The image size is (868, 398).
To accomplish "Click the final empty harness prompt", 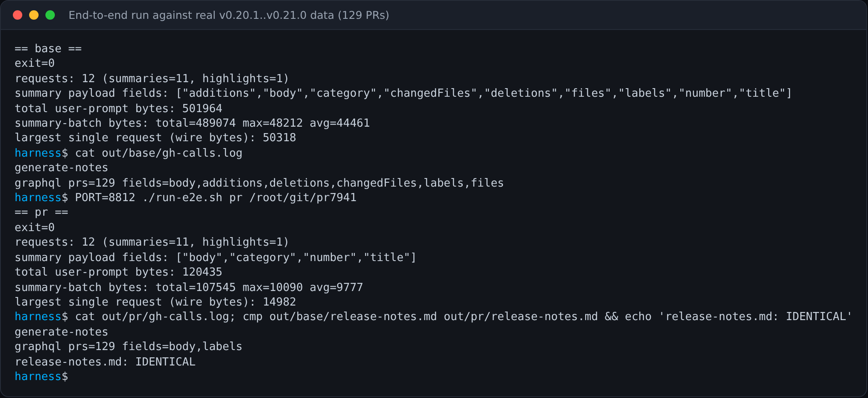I will [42, 377].
